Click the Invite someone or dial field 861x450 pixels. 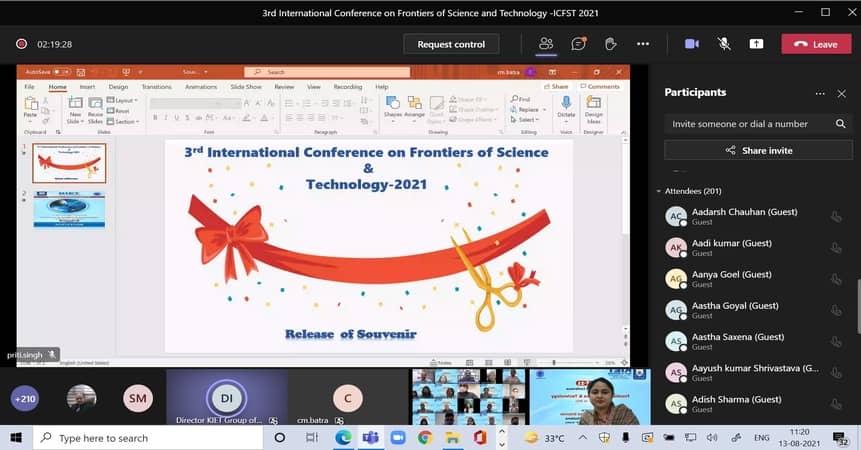coord(748,124)
